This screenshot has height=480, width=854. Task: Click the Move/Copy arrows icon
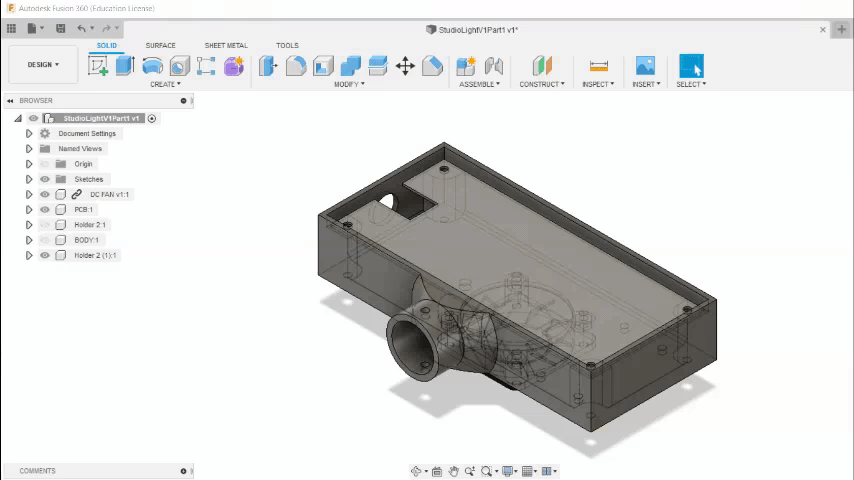[x=405, y=66]
